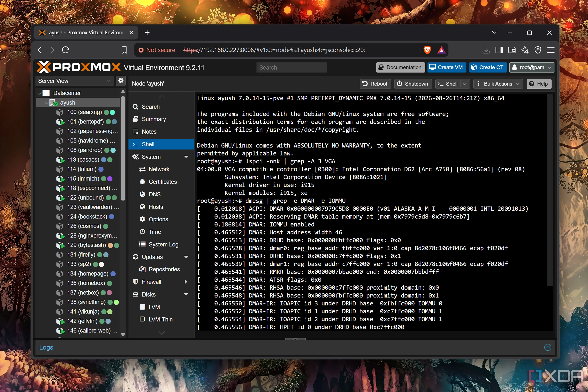Select node ayush in the tree
This screenshot has width=588, height=392.
(x=78, y=102)
